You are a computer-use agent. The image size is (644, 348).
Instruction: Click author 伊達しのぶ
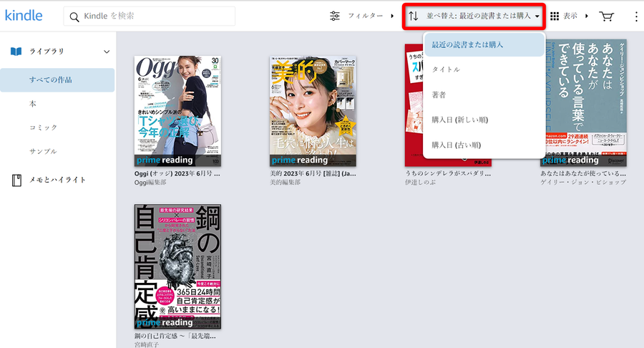point(420,183)
